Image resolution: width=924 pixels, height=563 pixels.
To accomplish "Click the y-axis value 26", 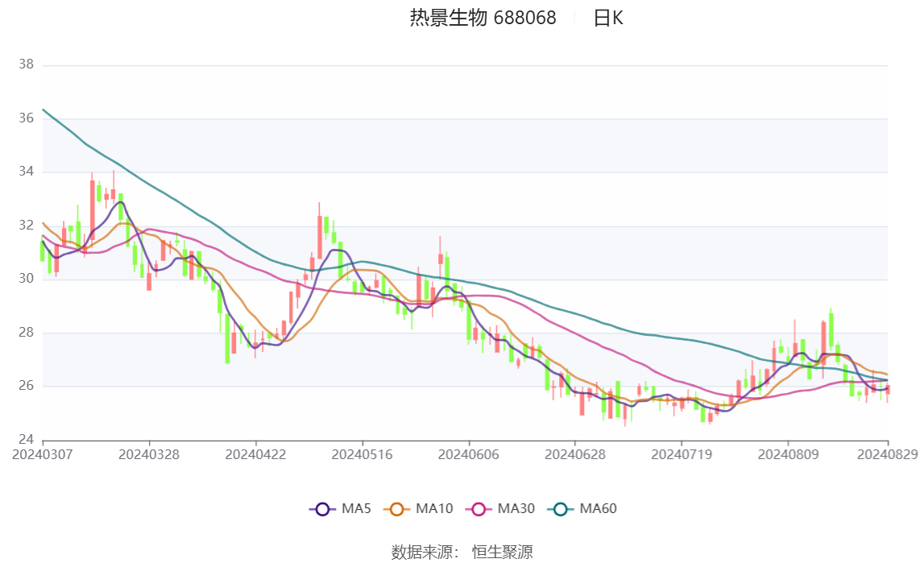I will (x=26, y=386).
